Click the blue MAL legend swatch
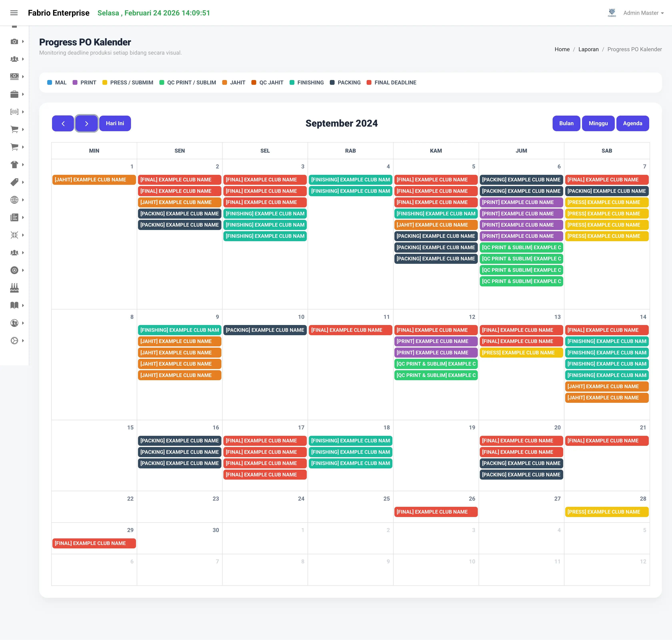 point(49,83)
